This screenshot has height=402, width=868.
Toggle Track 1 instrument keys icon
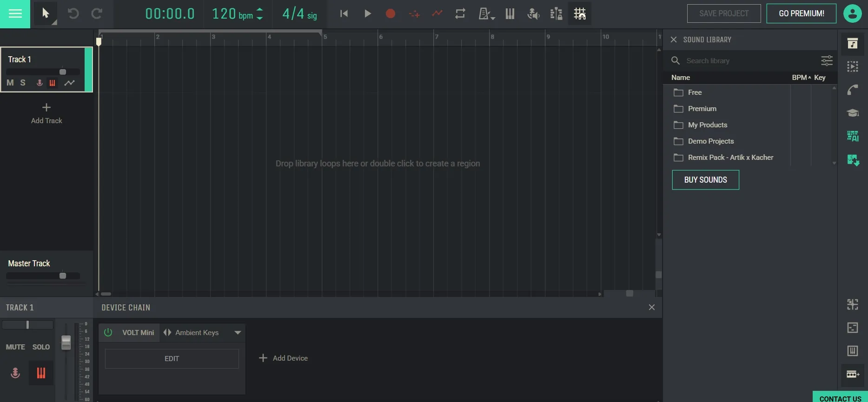click(53, 83)
